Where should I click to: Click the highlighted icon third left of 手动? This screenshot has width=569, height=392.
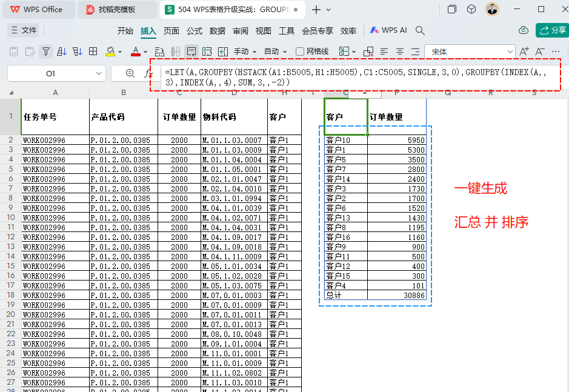click(191, 51)
